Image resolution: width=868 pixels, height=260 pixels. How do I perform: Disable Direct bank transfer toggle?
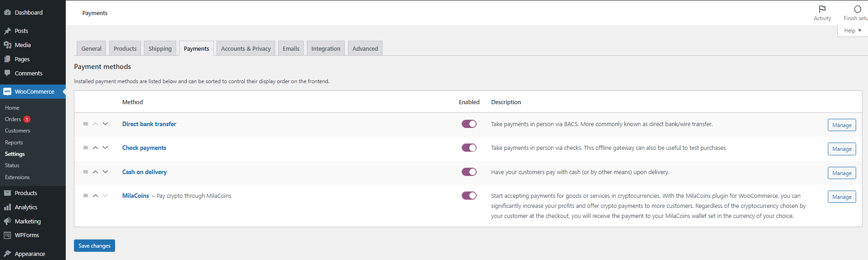[469, 124]
